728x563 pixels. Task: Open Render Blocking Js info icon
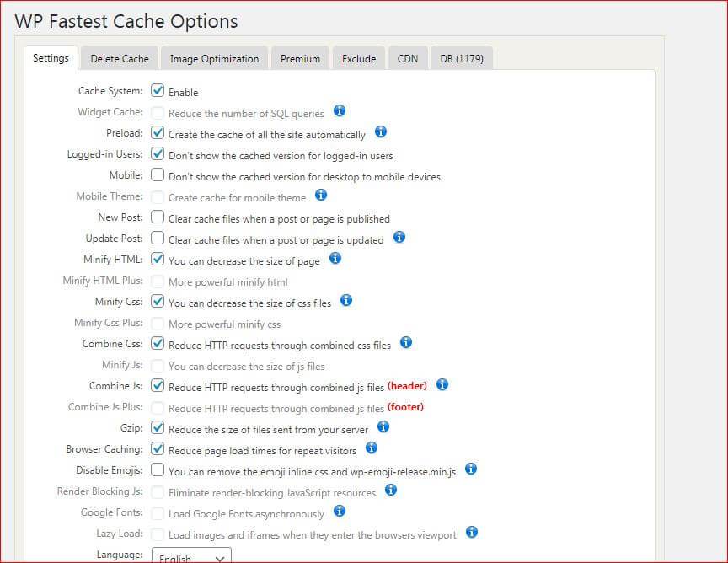pos(391,490)
